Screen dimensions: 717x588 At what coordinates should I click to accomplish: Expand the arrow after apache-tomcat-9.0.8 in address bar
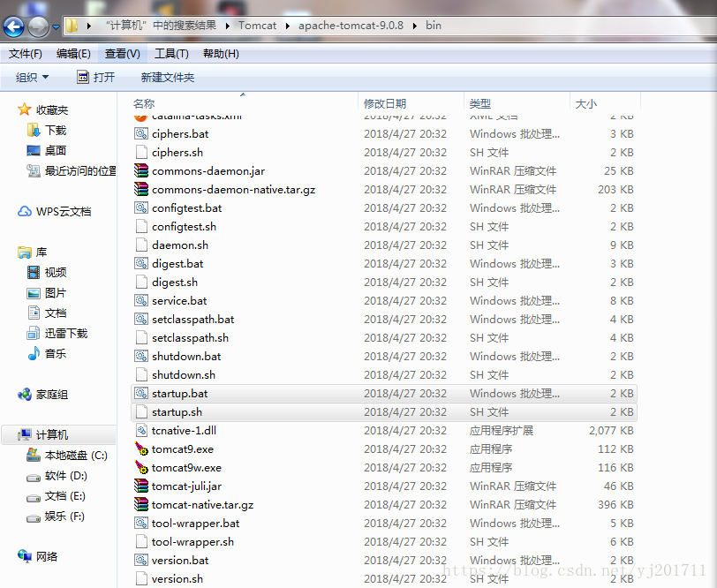point(414,26)
